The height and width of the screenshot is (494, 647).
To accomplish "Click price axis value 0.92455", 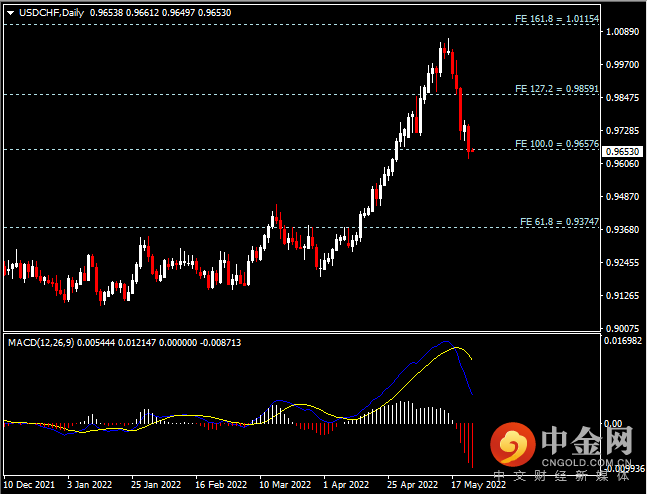I will (622, 262).
